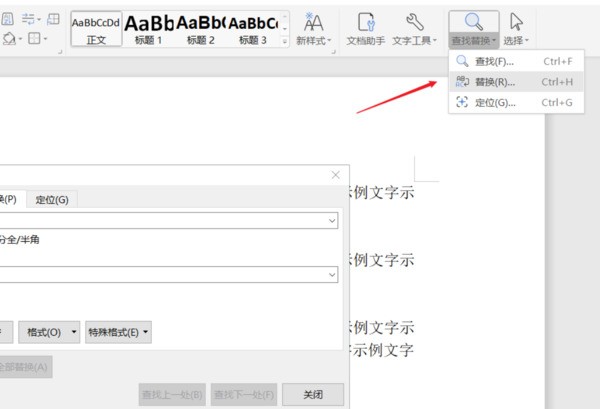
Task: Switch to the 定位(G) tab in dialog
Action: [x=52, y=200]
